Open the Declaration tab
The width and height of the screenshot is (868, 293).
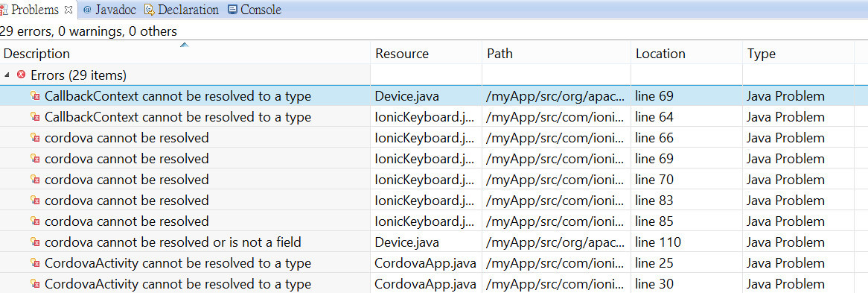coord(181,10)
